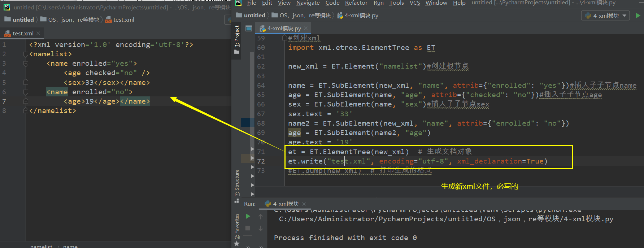This screenshot has height=248, width=644.
Task: Open the Navigate menu
Action: coord(308,3)
